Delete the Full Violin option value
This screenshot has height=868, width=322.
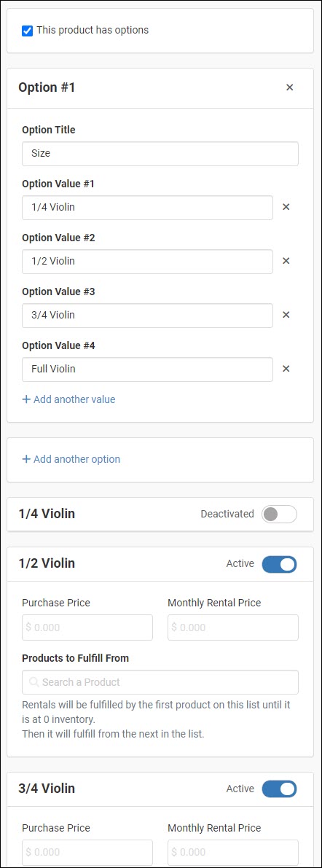[286, 369]
